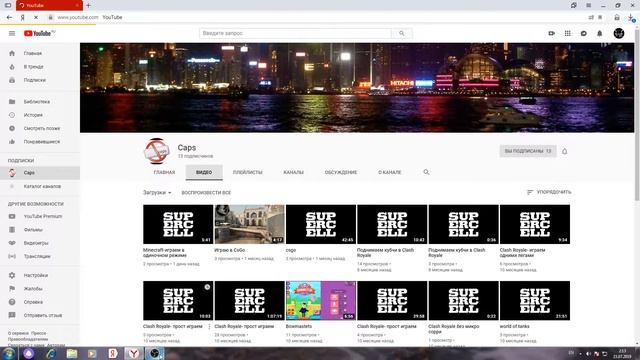Open the notifications bell in header
640x360 pixels.
pos(600,33)
